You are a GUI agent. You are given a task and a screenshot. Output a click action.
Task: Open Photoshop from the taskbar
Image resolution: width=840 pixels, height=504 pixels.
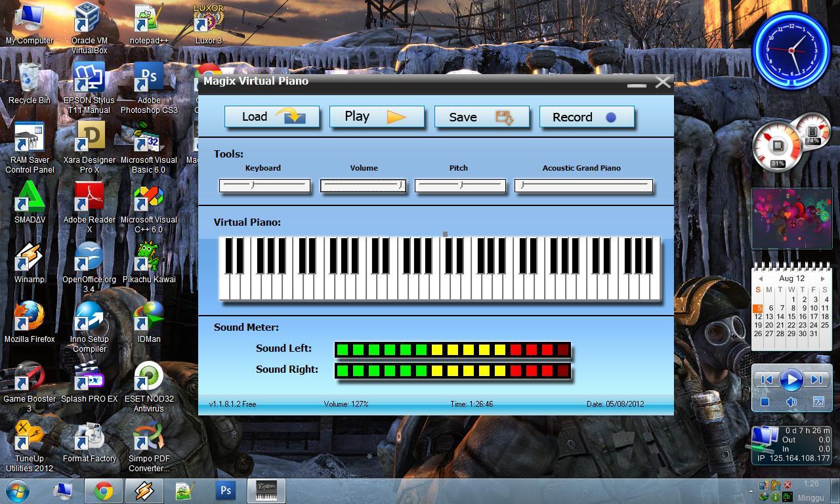pyautogui.click(x=226, y=491)
